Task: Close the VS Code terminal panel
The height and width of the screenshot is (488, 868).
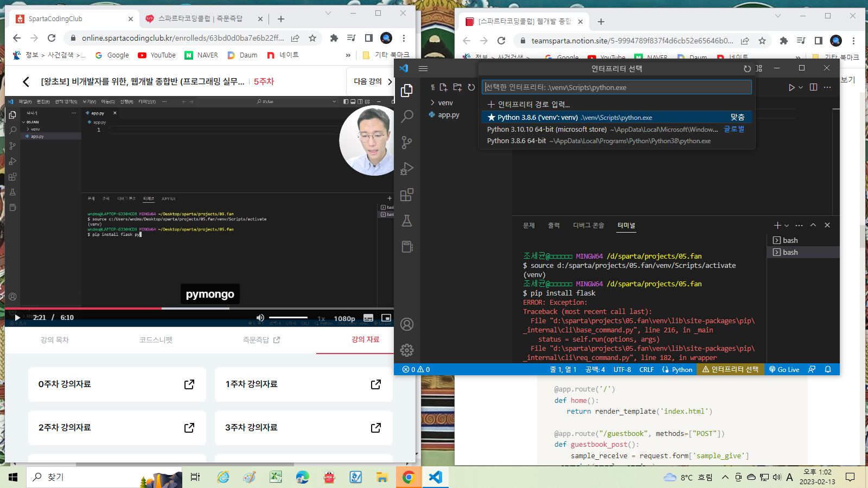Action: point(827,225)
